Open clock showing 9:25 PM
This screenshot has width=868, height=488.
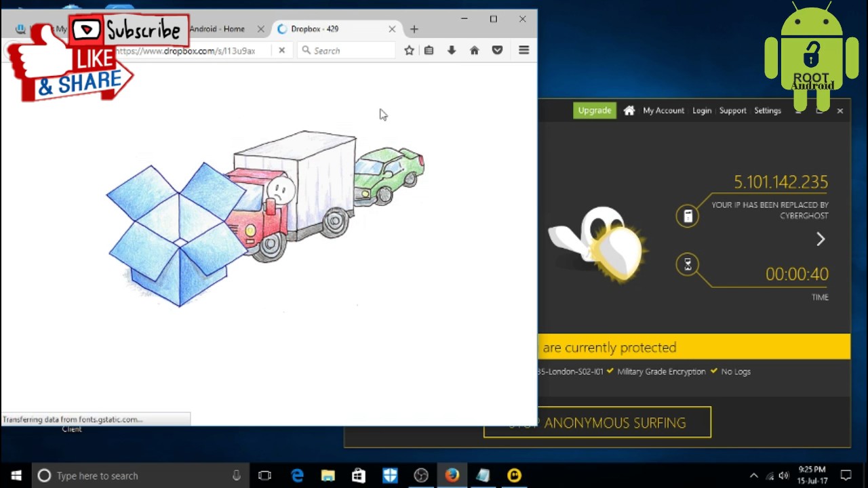pos(812,475)
